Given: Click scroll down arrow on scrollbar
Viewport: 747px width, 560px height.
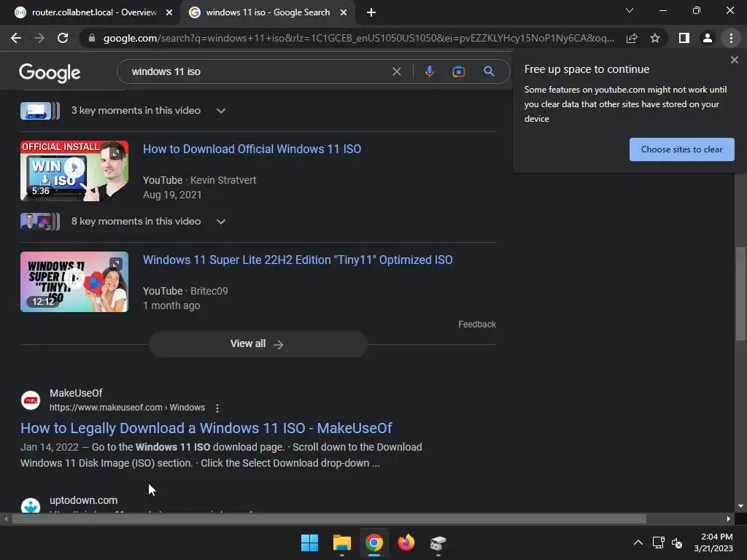Looking at the screenshot, I should pos(740,506).
